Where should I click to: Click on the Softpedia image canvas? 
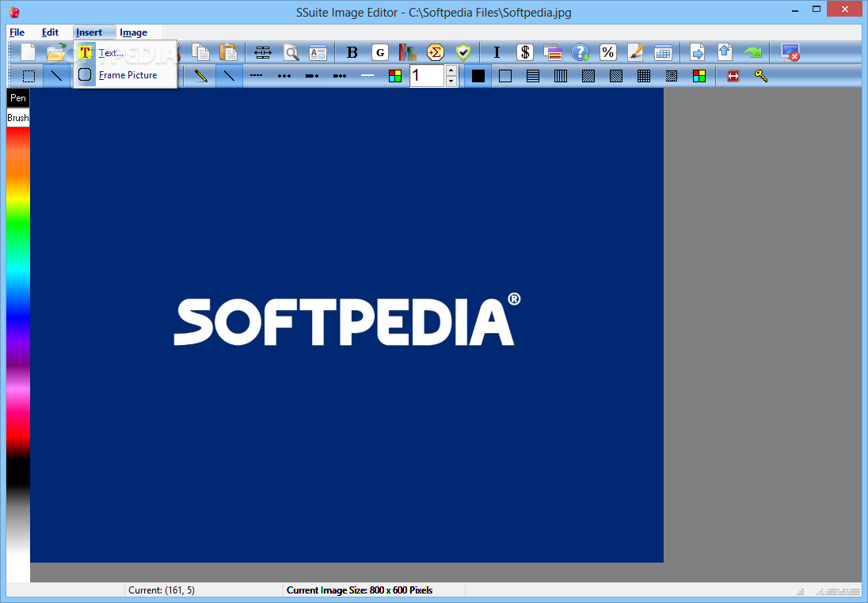(x=347, y=325)
